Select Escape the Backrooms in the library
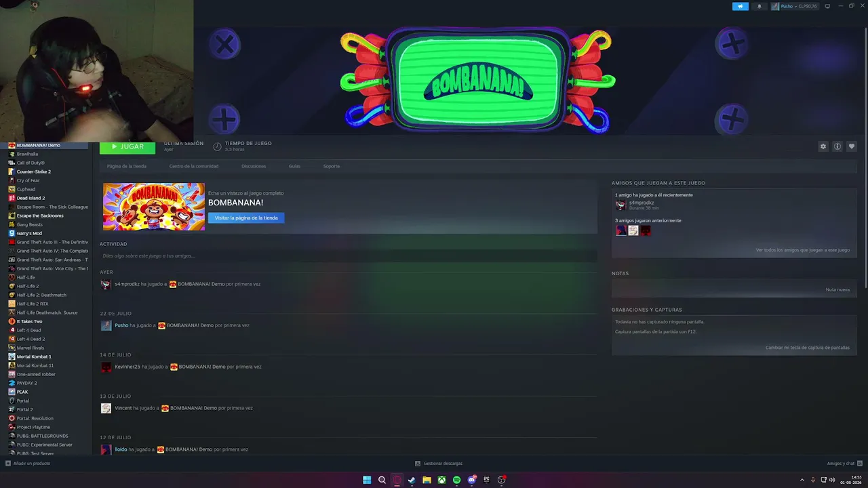This screenshot has height=488, width=868. point(45,216)
